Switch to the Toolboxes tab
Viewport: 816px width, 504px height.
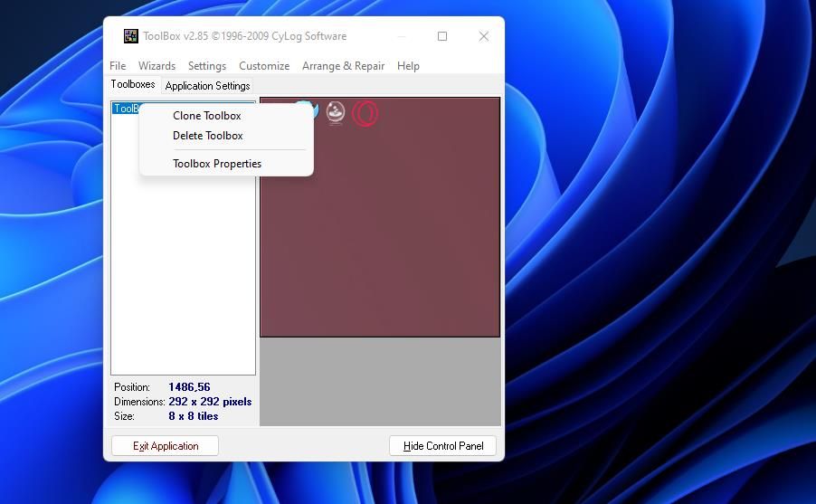(133, 84)
